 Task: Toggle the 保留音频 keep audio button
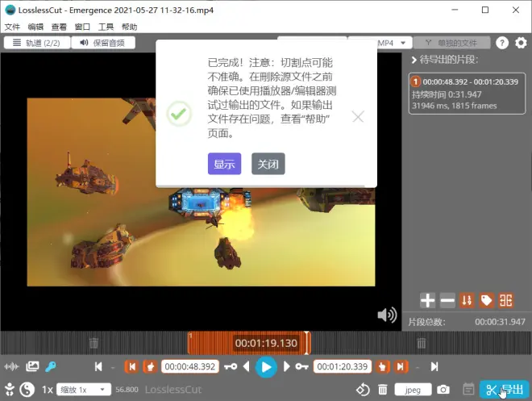click(103, 43)
